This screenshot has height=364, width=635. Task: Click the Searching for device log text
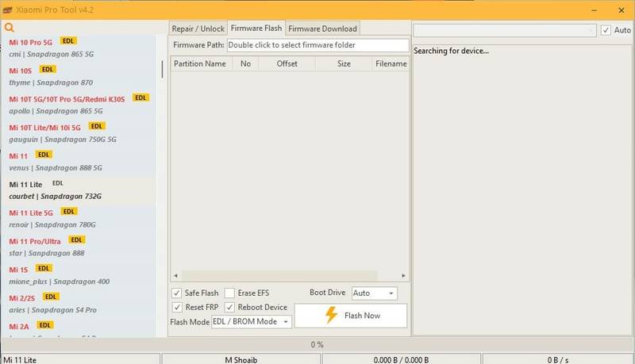[x=451, y=51]
